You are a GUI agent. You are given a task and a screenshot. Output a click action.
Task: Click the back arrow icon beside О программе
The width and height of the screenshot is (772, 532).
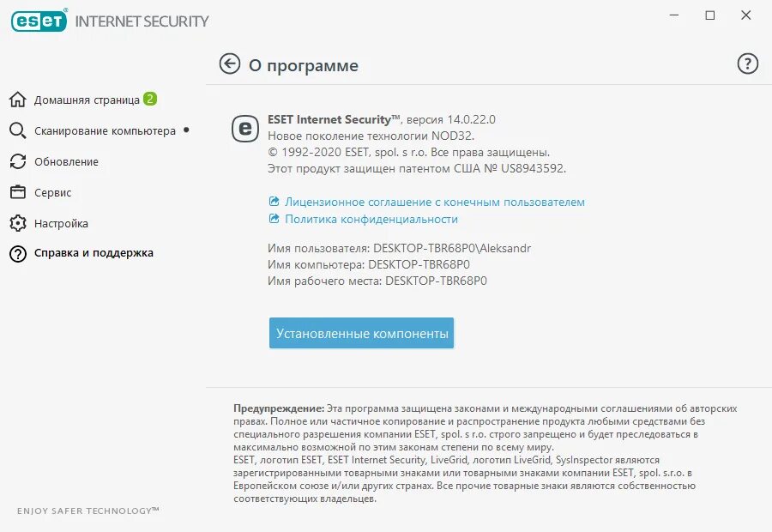point(229,64)
